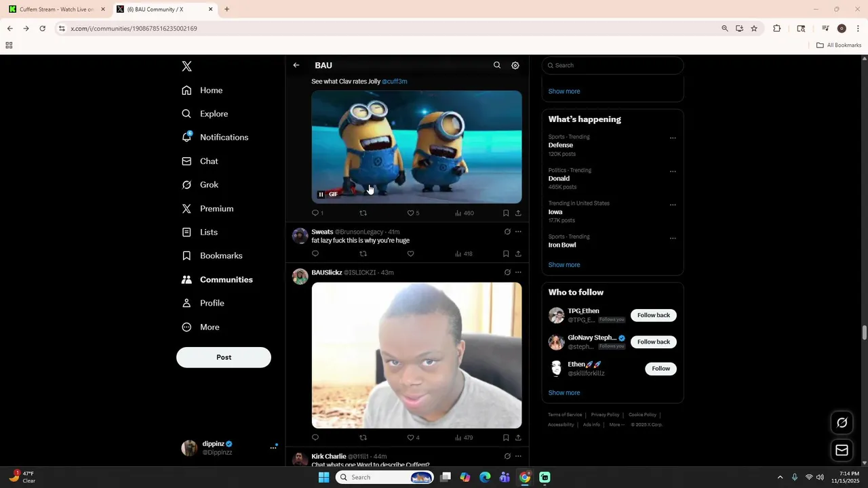Image resolution: width=868 pixels, height=488 pixels.
Task: Open the Sweats user avatar
Action: click(x=300, y=236)
